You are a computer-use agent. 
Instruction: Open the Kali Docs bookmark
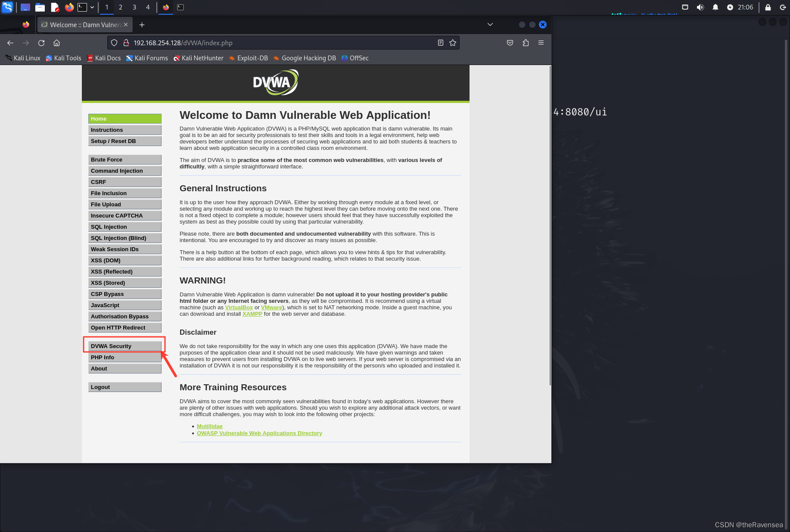[x=104, y=58]
